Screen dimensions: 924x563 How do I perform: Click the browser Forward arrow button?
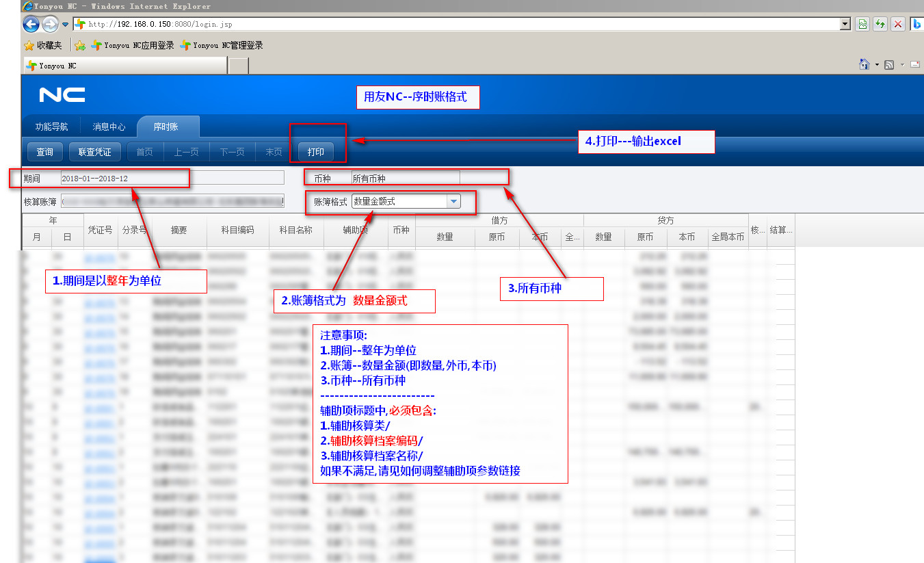click(x=50, y=25)
